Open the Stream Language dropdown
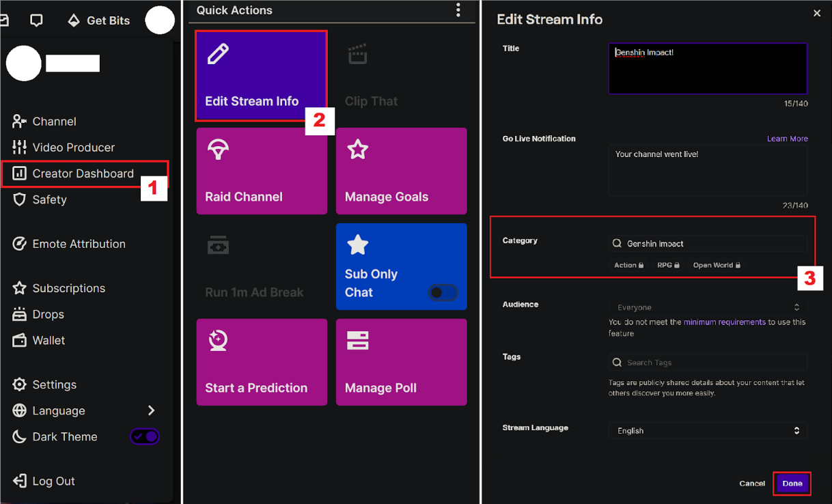Viewport: 832px width, 504px height. coord(707,431)
